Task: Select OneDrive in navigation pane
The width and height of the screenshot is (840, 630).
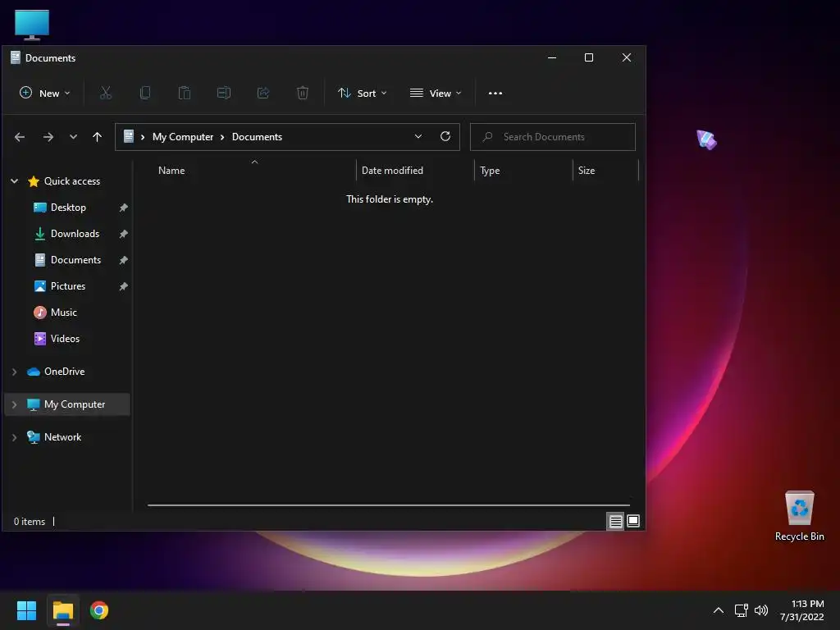Action: 64,372
